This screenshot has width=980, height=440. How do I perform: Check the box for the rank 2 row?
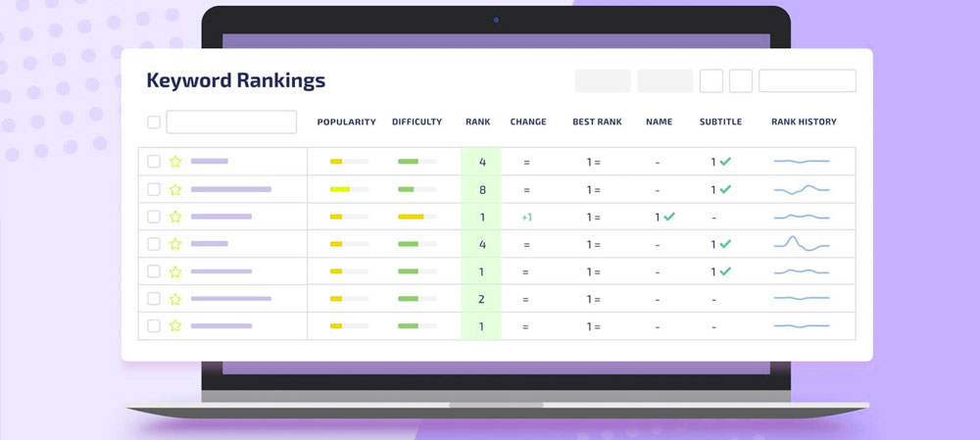coord(154,299)
